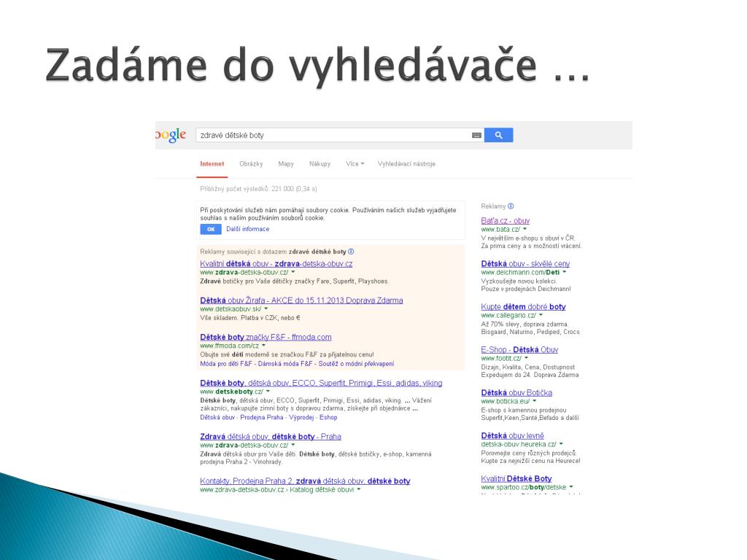Expand arrow next to www.detskaobuv.sk/
747x560 pixels.
(266, 309)
